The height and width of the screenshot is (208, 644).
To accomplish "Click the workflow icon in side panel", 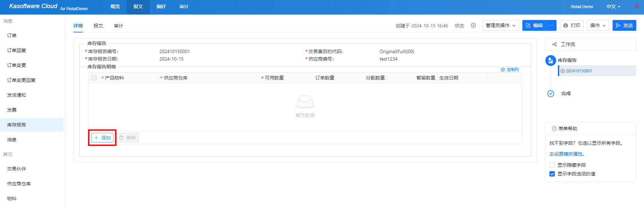I will [554, 44].
